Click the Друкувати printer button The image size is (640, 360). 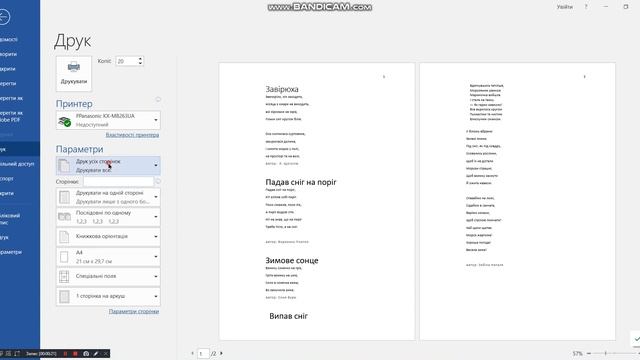point(74,73)
